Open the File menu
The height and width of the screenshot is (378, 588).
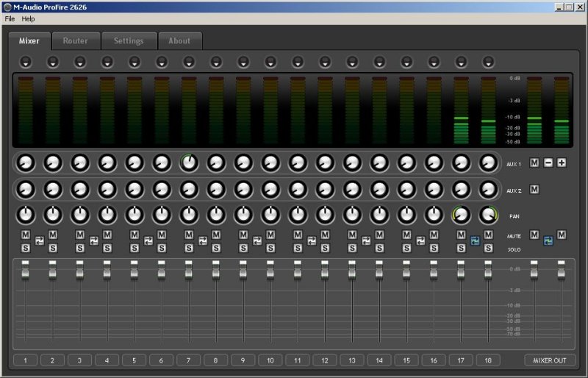tap(10, 19)
